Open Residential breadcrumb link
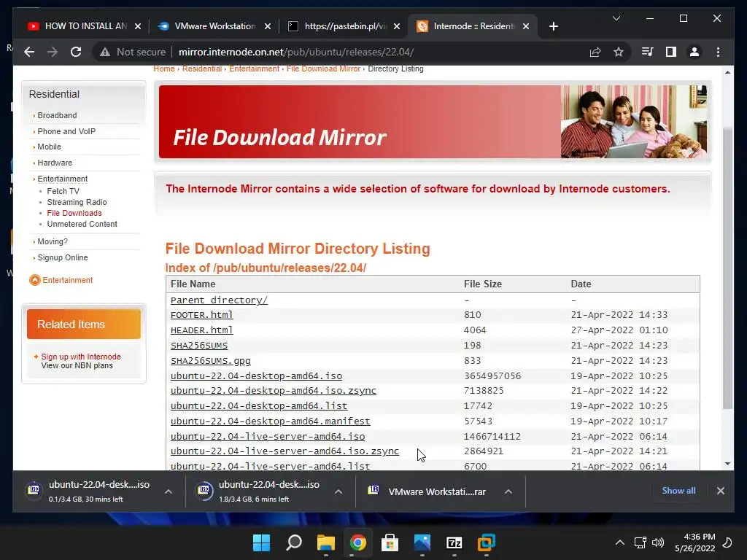Viewport: 747px width, 560px height. click(x=202, y=69)
